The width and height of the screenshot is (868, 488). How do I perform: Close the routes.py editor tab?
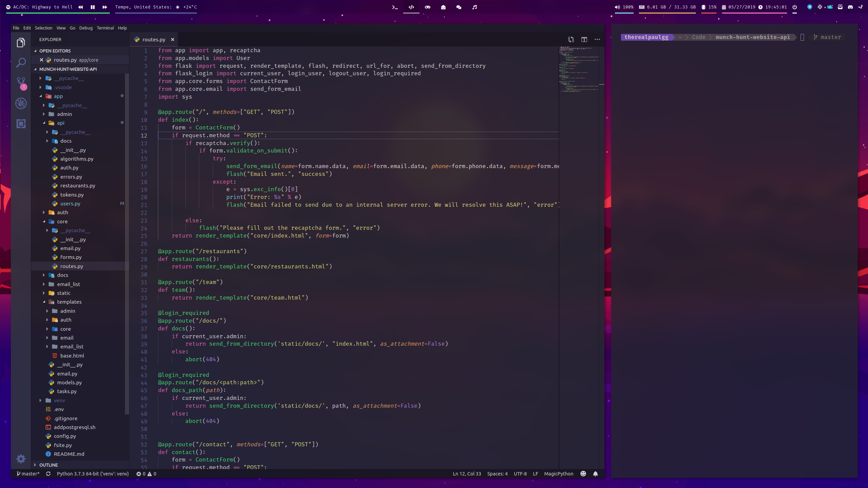pyautogui.click(x=172, y=40)
